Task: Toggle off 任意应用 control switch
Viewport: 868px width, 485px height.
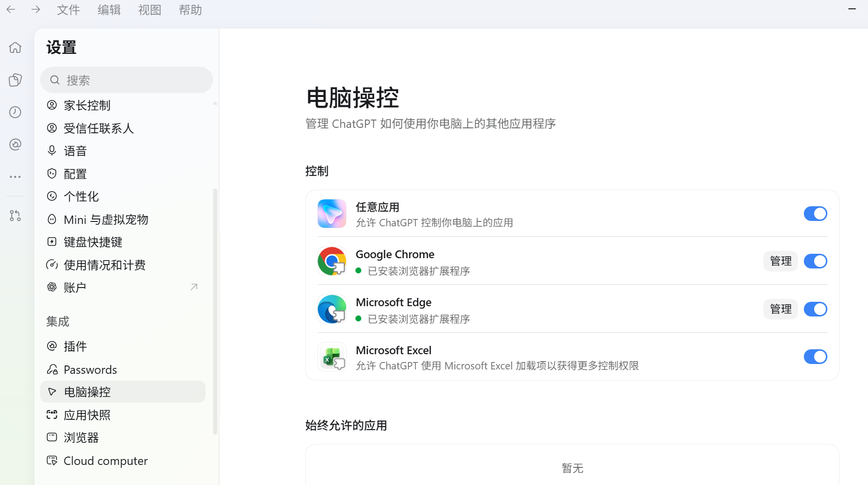Action: (x=816, y=214)
